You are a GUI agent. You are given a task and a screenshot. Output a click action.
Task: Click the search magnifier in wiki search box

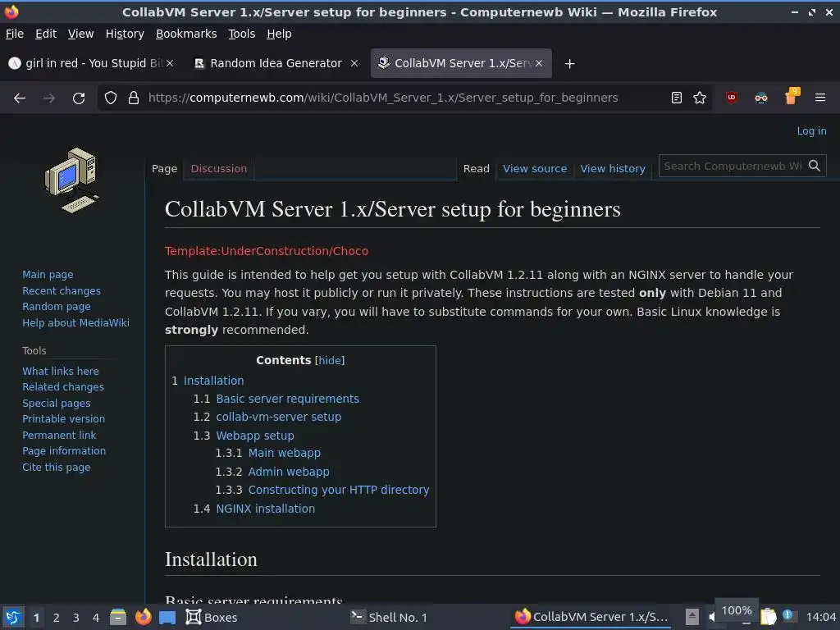815,166
